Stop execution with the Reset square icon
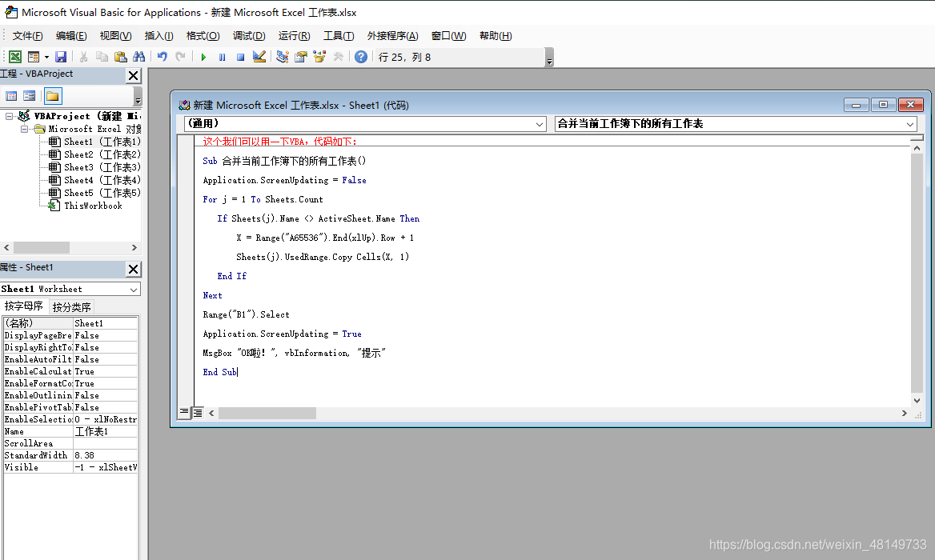 tap(240, 57)
